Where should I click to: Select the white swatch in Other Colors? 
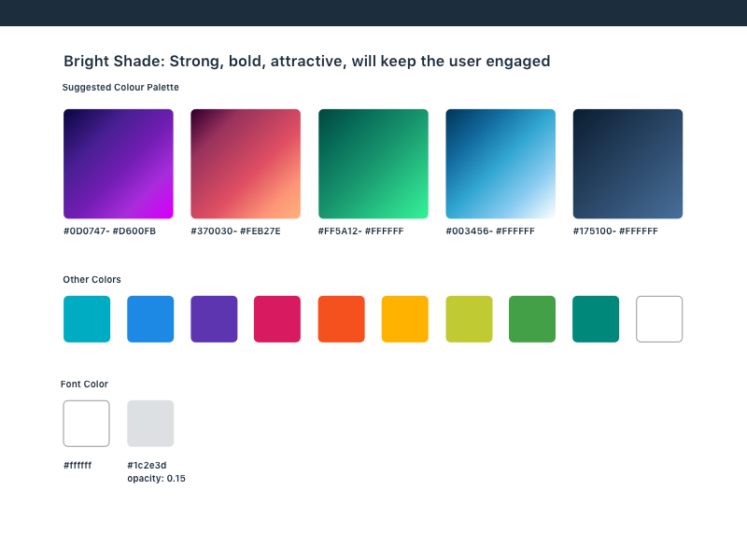point(659,319)
